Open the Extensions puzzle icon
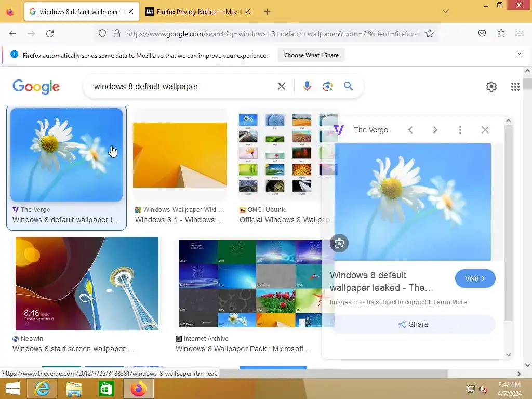This screenshot has height=399, width=532. point(501,33)
